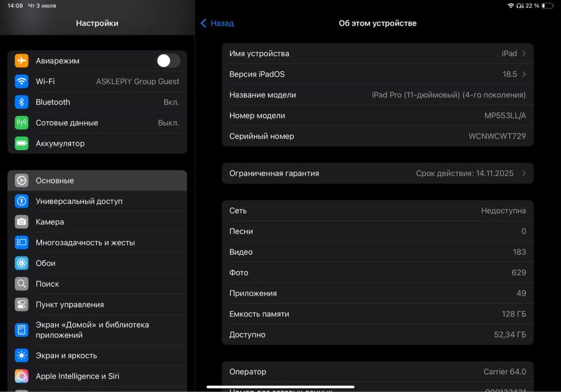561x392 pixels.
Task: Tap Доступно value 52,34 ГБ
Action: 510,335
